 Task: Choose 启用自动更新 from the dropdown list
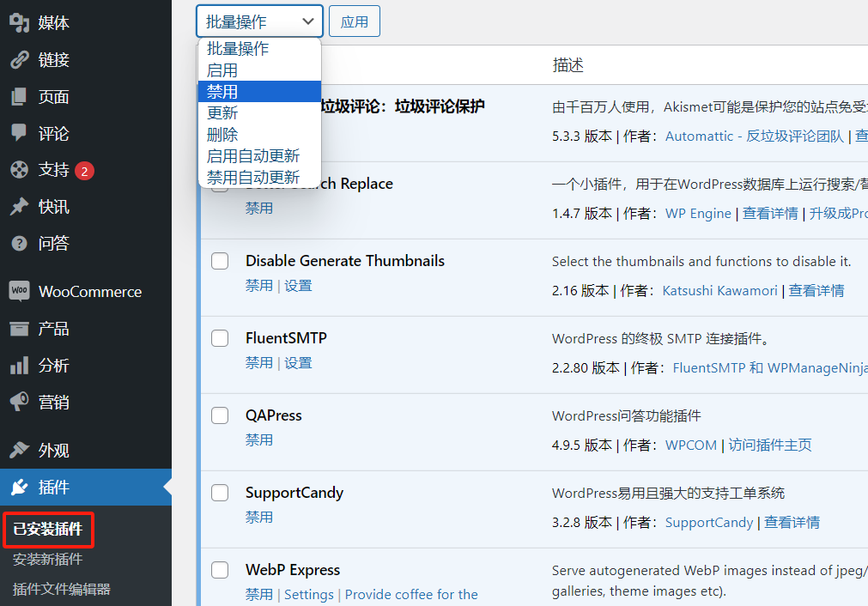pyautogui.click(x=253, y=156)
